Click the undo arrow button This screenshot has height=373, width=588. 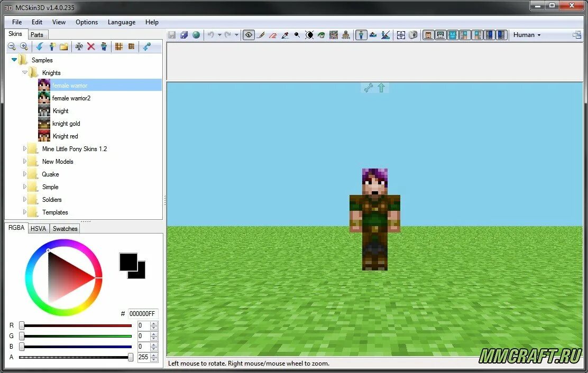[x=211, y=35]
